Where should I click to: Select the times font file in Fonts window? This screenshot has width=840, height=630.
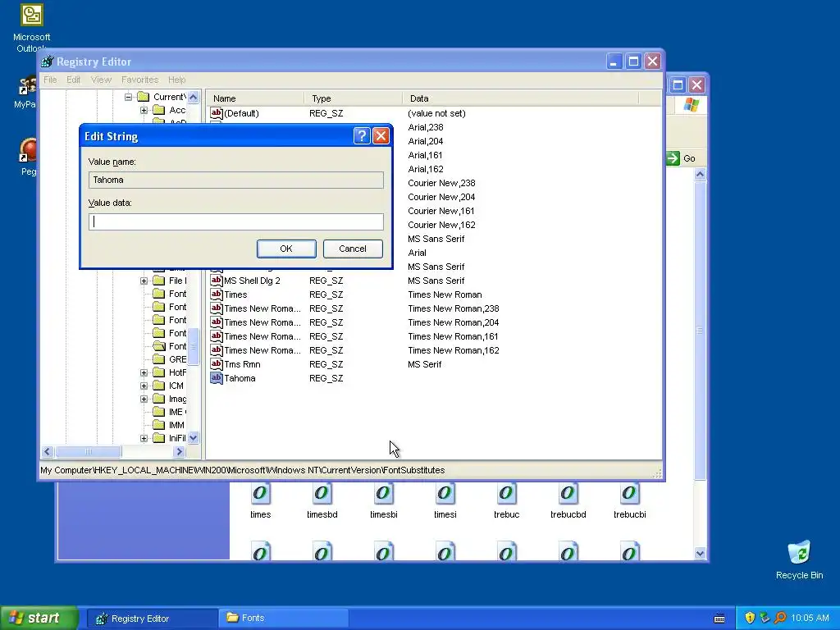click(x=260, y=500)
